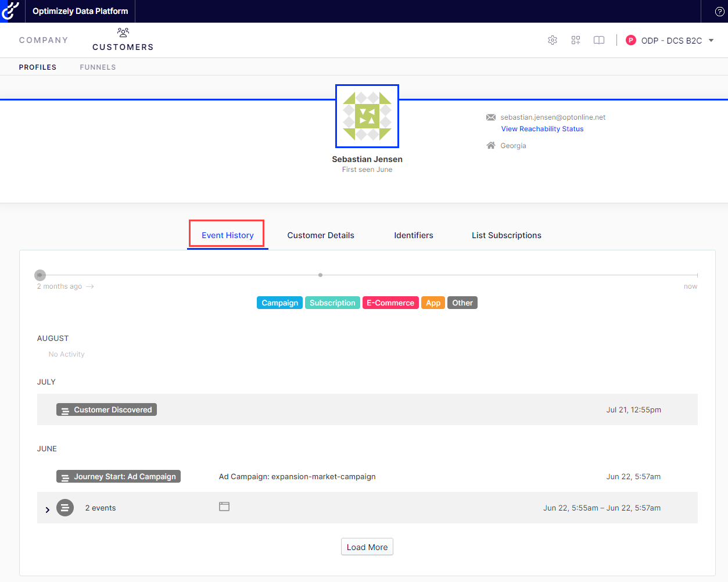Screen dimensions: 728x582
Task: Click the '2 events' label
Action: [x=101, y=508]
